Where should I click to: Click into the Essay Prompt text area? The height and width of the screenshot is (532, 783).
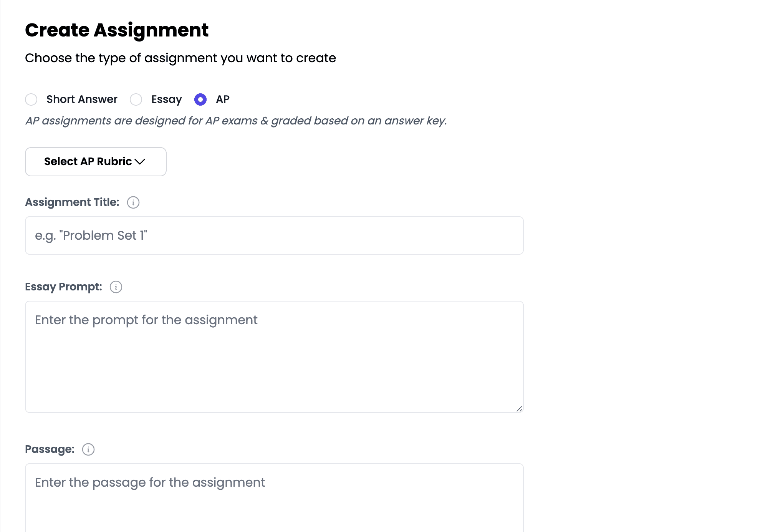point(274,357)
